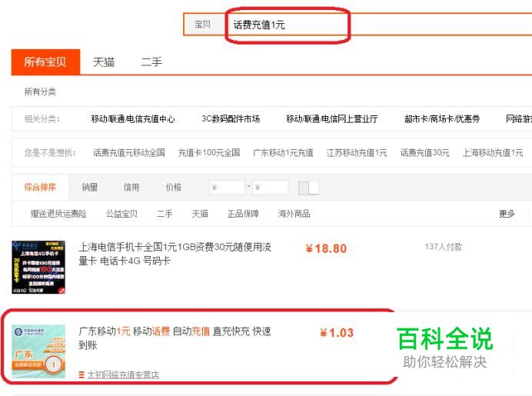Enable the 二手 filter in filter row
The image size is (532, 396).
(165, 214)
